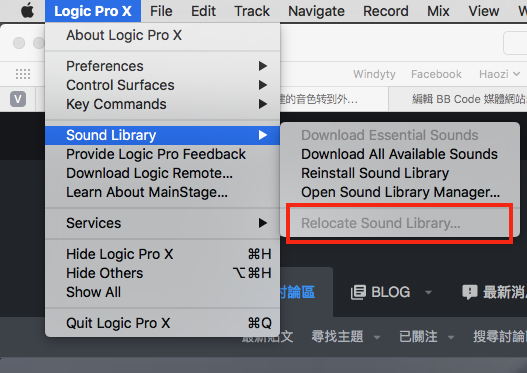Open the View menu
Viewport: 527px width, 373px height.
[484, 11]
